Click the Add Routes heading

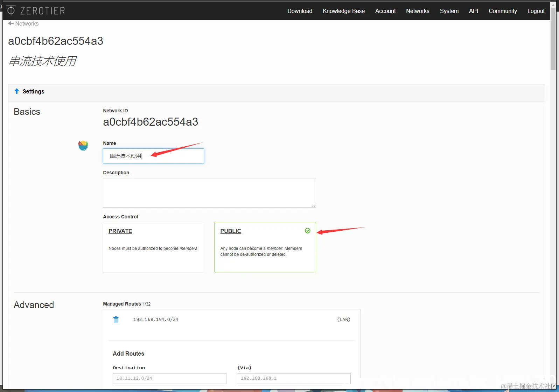[128, 353]
